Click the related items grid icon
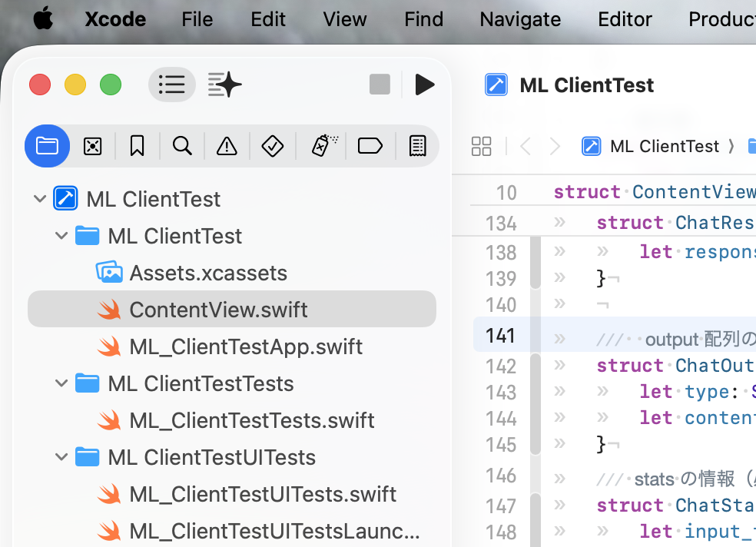Image resolution: width=756 pixels, height=547 pixels. 482,146
